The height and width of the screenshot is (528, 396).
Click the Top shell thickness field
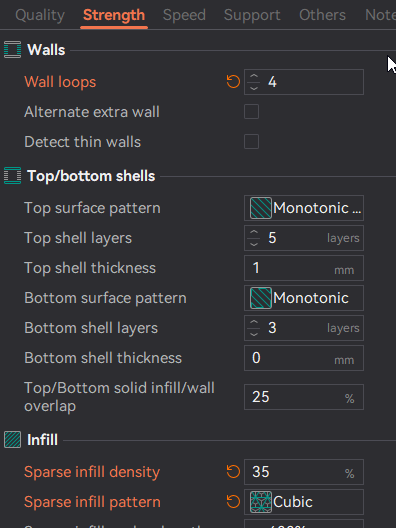click(304, 268)
